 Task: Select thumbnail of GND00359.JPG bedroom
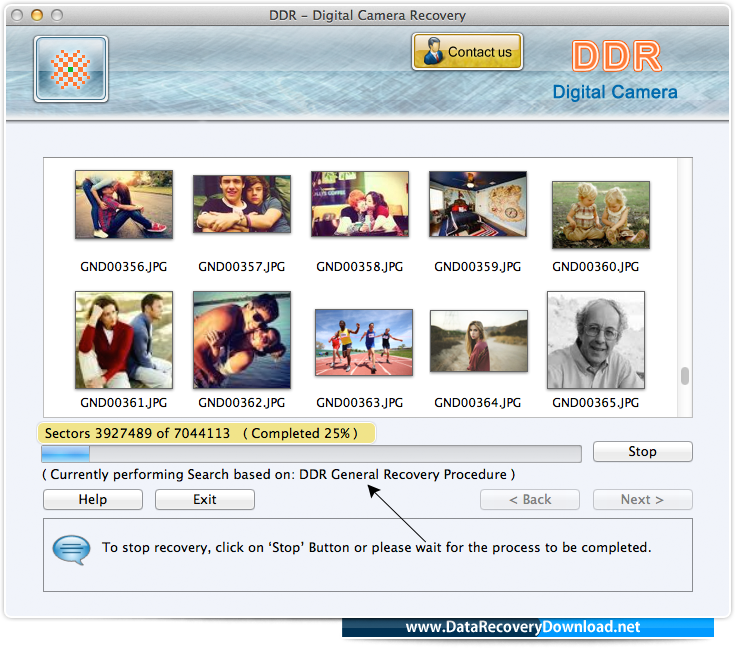click(x=478, y=204)
